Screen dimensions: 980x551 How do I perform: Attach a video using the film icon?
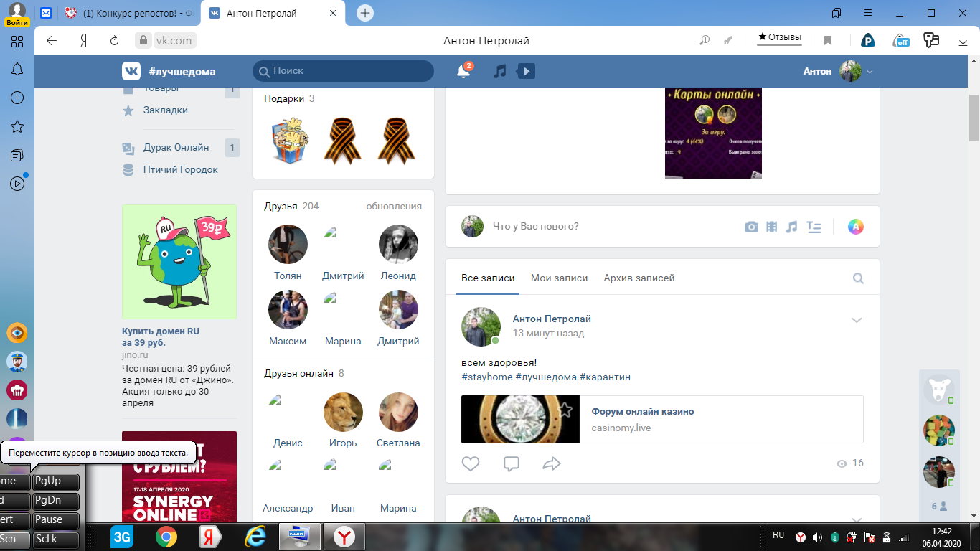click(x=771, y=227)
